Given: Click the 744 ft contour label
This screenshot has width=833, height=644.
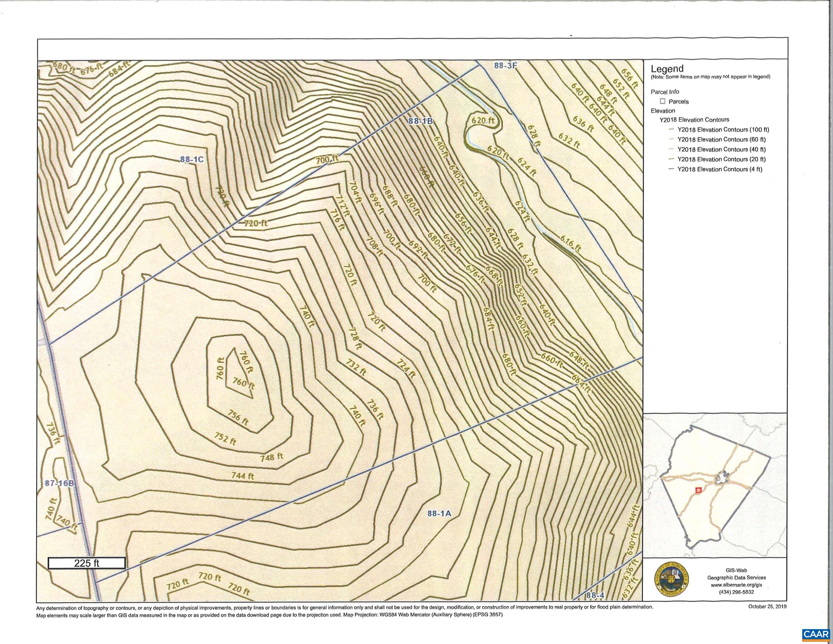Looking at the screenshot, I should [x=243, y=476].
